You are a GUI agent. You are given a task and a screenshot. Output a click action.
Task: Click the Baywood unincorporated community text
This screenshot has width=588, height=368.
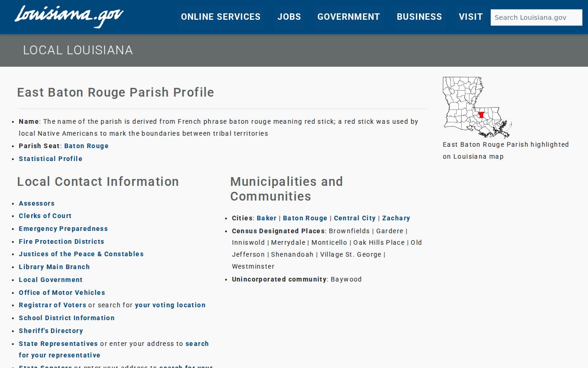[346, 279]
